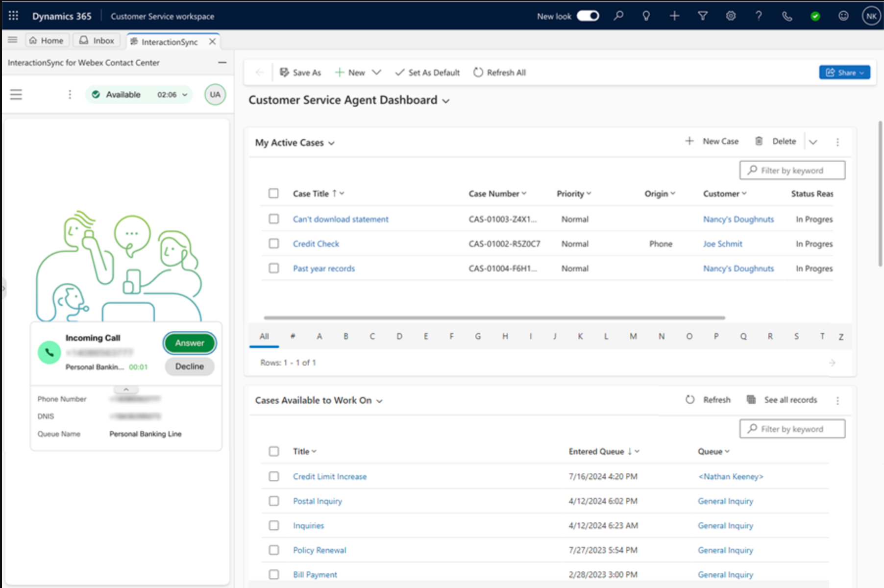Click the Share button

click(845, 73)
